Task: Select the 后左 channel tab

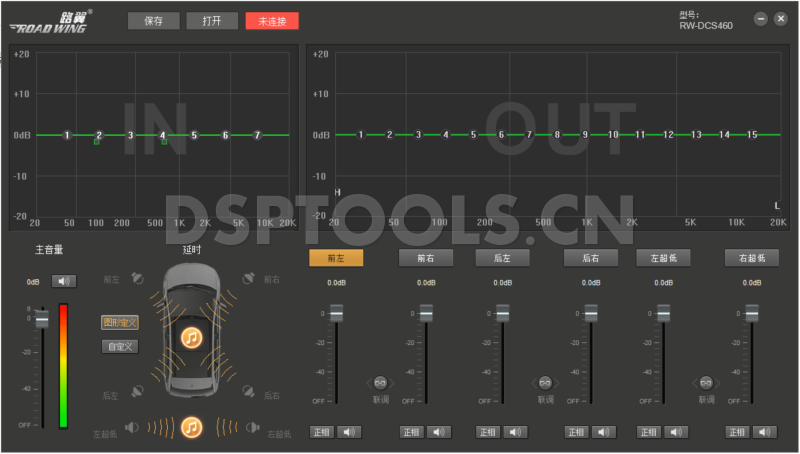Action: [502, 258]
